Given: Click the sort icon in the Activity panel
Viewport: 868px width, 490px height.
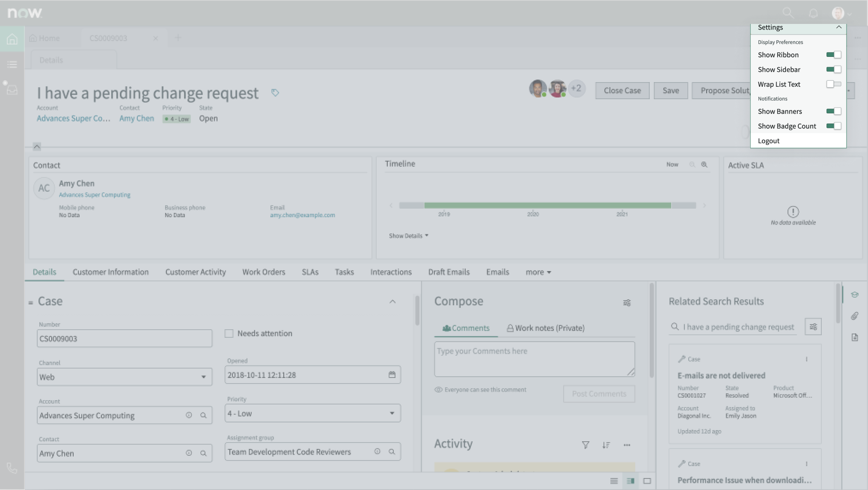Looking at the screenshot, I should tap(606, 445).
